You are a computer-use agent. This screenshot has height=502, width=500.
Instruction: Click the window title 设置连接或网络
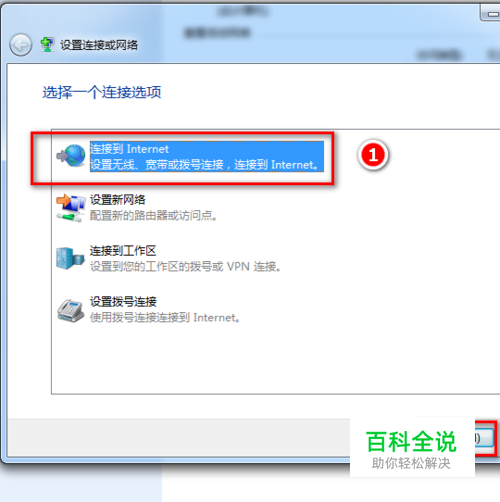point(99,45)
